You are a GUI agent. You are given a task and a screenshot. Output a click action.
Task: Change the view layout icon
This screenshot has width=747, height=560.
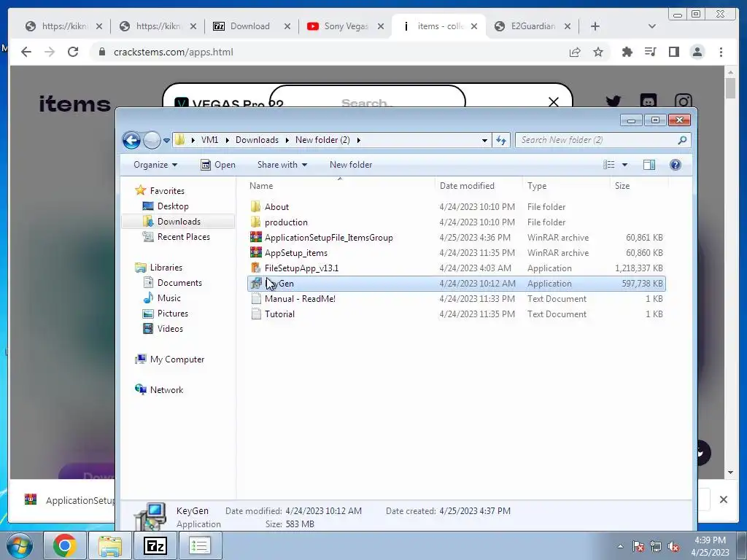coord(609,165)
